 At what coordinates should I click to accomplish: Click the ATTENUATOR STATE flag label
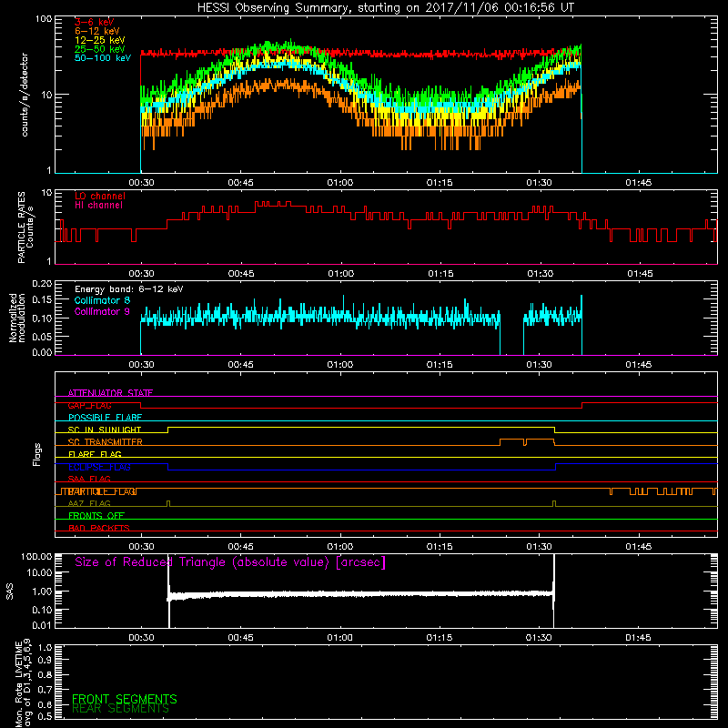pyautogui.click(x=110, y=393)
